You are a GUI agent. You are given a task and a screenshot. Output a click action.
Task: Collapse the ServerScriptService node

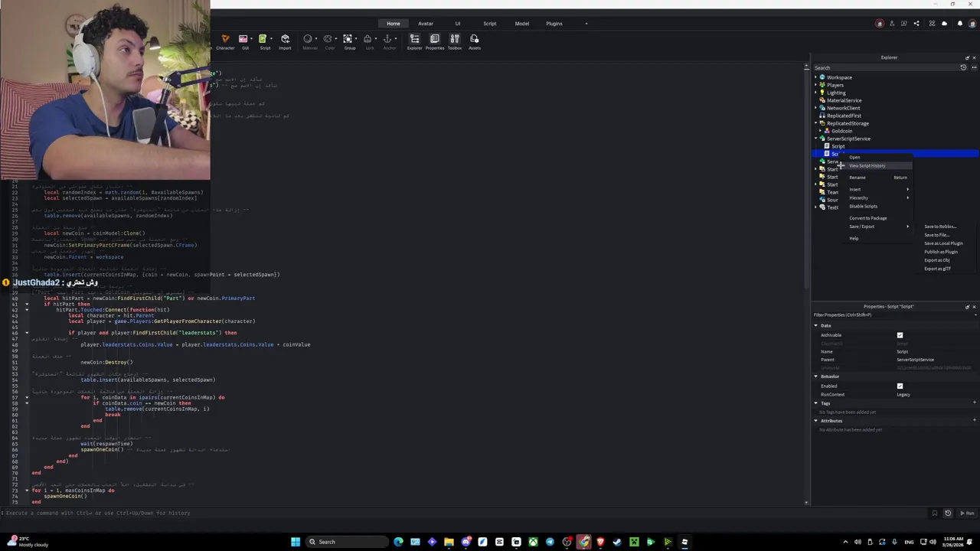point(816,139)
